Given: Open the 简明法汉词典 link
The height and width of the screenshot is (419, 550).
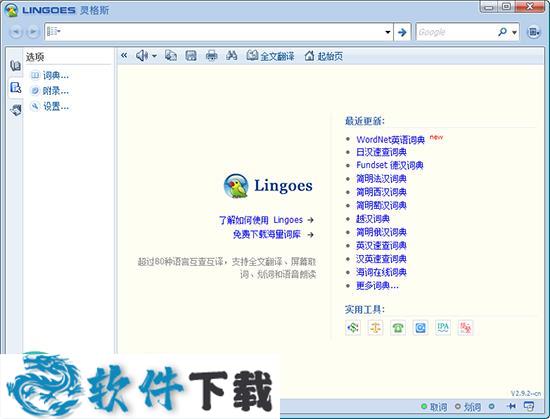Looking at the screenshot, I should (381, 179).
